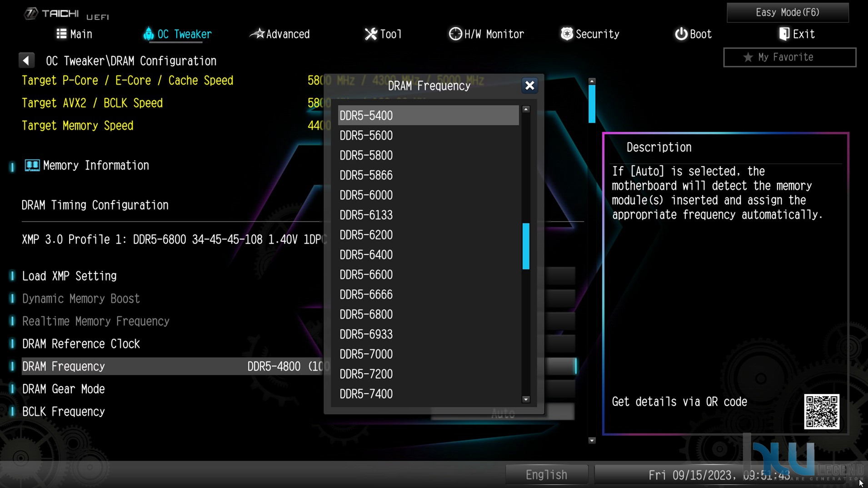Select DDR5-6000 frequency
The height and width of the screenshot is (488, 868).
click(428, 195)
